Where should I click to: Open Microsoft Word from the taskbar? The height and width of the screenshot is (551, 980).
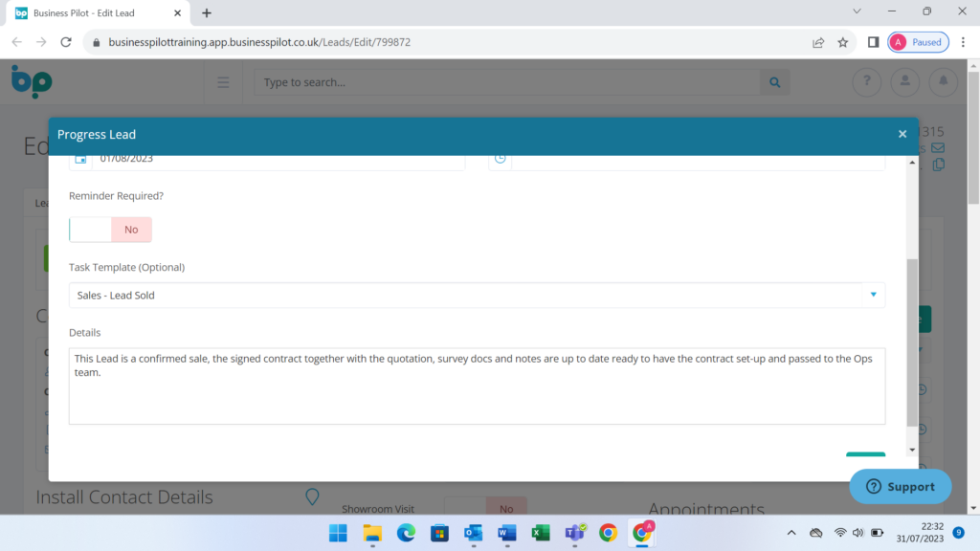[x=506, y=533]
